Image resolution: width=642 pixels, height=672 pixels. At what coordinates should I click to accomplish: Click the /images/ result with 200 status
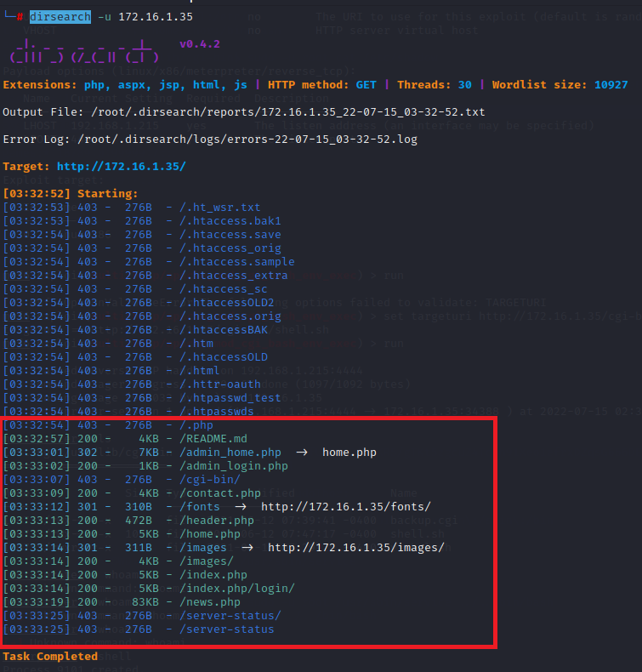(207, 561)
